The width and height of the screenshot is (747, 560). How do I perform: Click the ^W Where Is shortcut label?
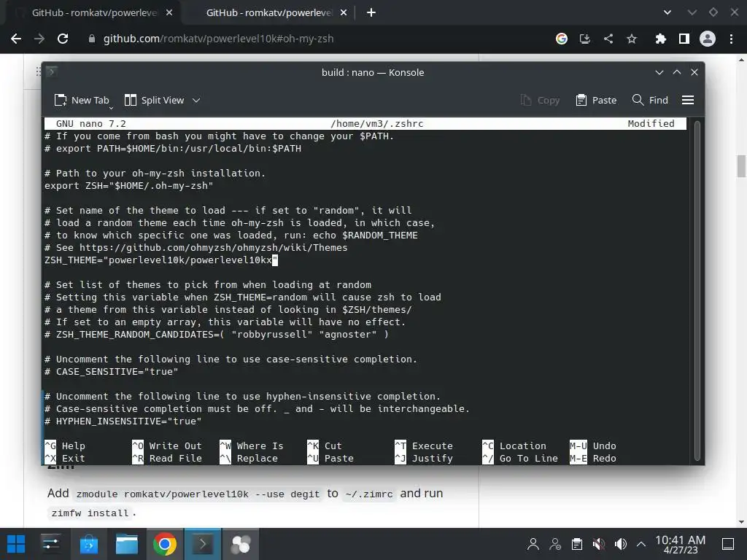(252, 446)
